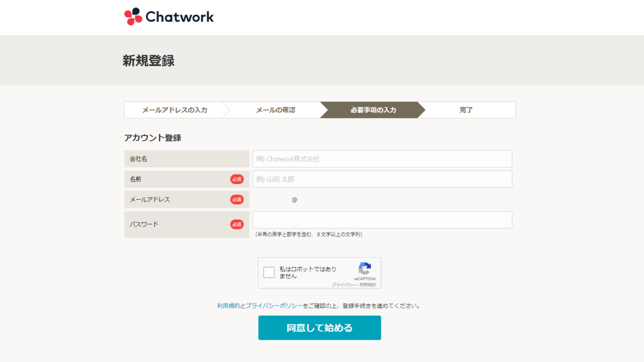Select the 必要事項の入力 step
This screenshot has width=644, height=362.
(373, 110)
